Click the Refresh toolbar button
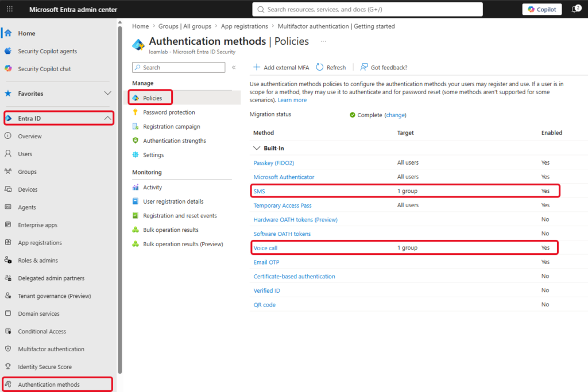 click(331, 68)
